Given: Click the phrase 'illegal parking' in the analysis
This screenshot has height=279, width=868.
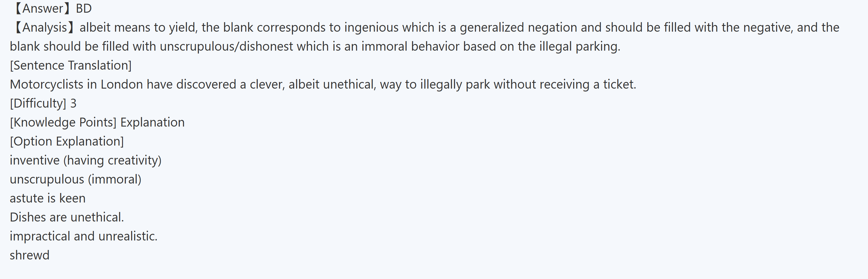Looking at the screenshot, I should click(579, 46).
